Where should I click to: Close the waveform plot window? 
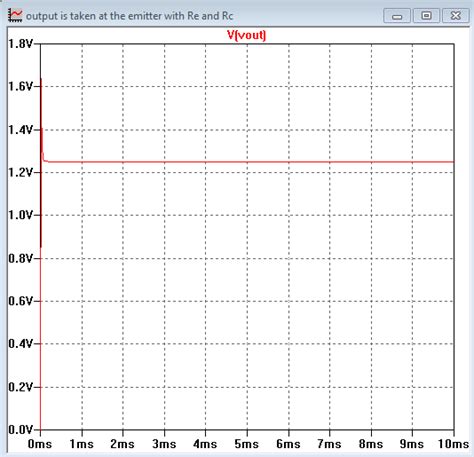(455, 16)
